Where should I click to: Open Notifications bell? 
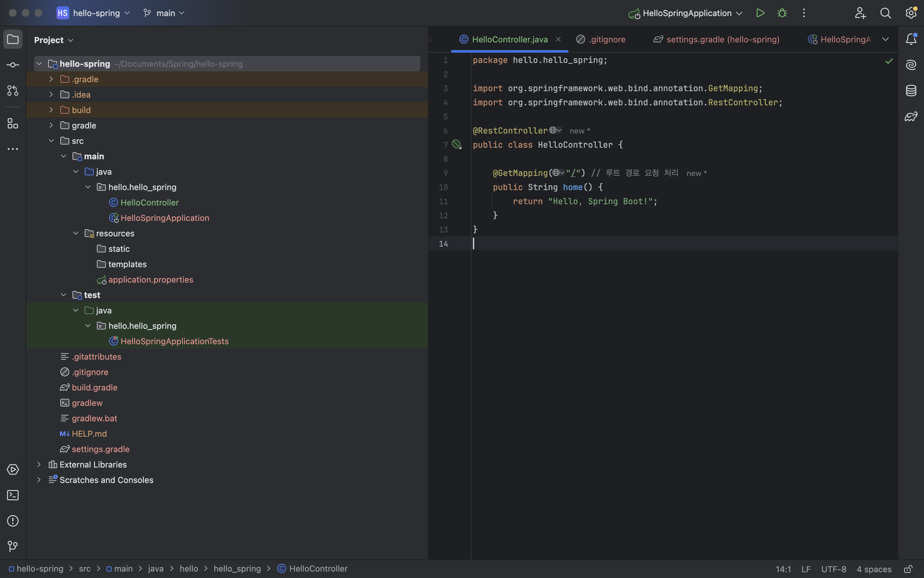tap(911, 39)
